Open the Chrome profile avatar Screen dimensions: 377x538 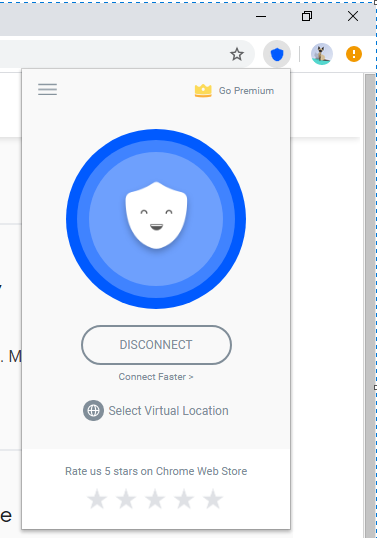(322, 54)
